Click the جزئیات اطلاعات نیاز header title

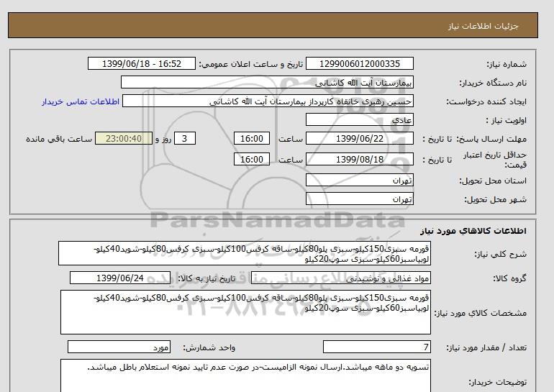click(x=483, y=26)
